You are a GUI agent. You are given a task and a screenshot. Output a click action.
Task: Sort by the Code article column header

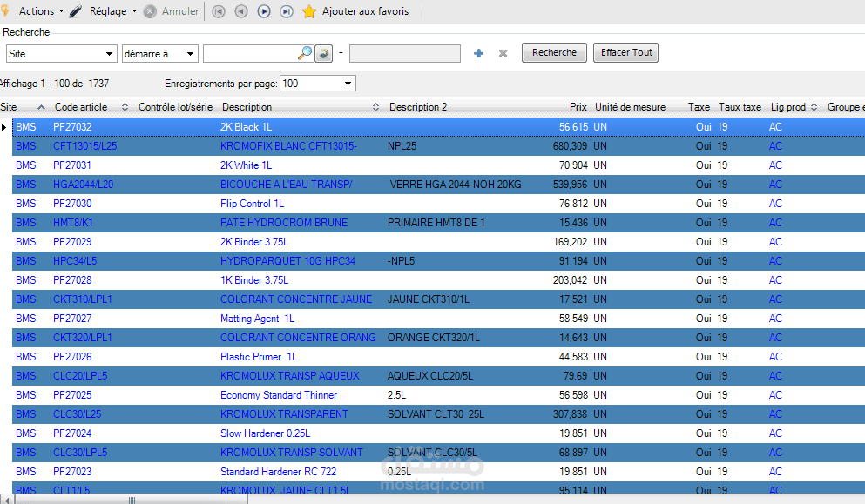(81, 107)
